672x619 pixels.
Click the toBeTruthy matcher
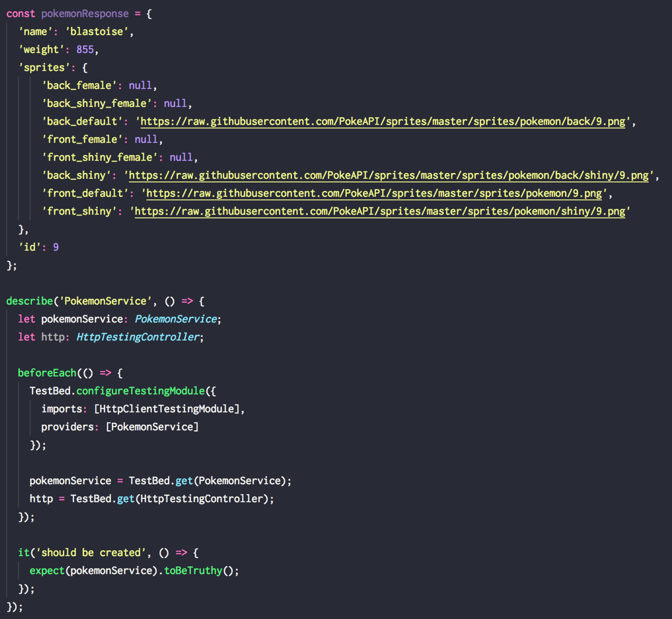click(193, 570)
